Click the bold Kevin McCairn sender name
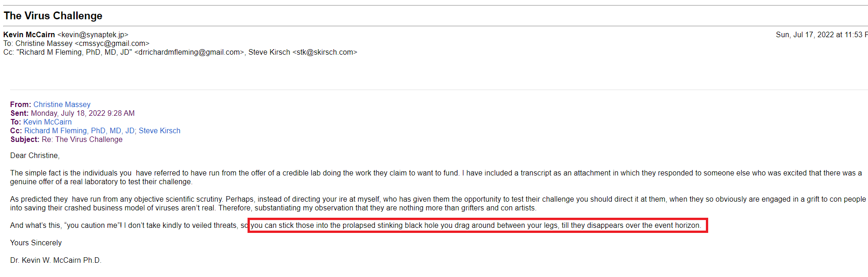Screen dimensions: 868x277 tap(29, 34)
